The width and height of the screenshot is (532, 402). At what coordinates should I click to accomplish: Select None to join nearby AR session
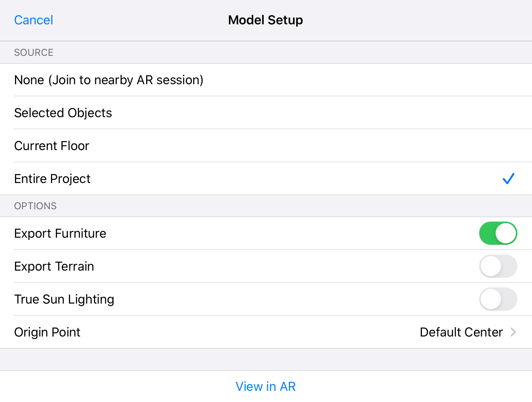pos(109,80)
